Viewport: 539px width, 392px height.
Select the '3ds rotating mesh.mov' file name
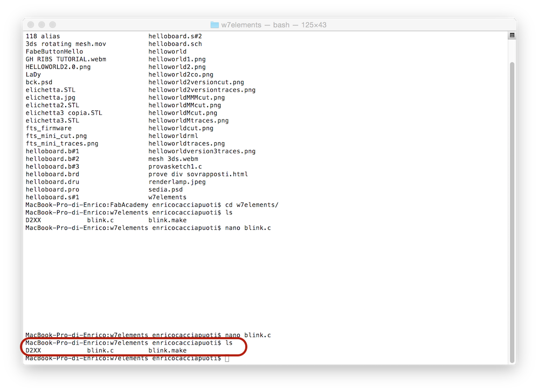coord(66,44)
